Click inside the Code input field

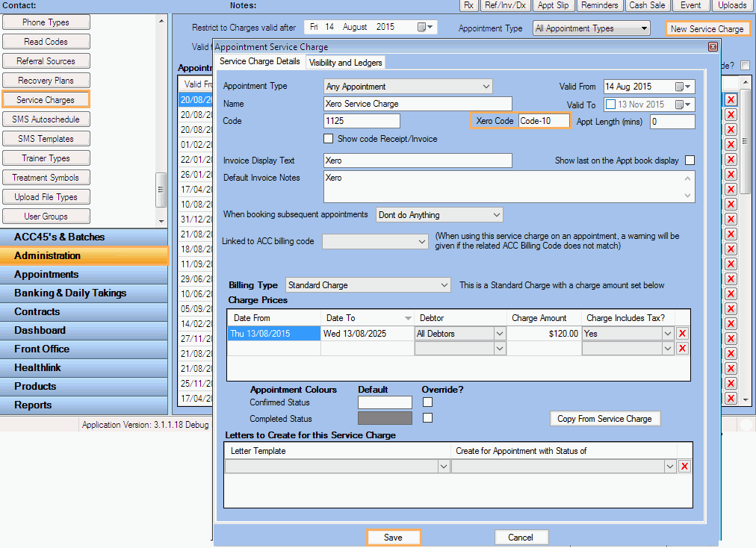coord(362,119)
